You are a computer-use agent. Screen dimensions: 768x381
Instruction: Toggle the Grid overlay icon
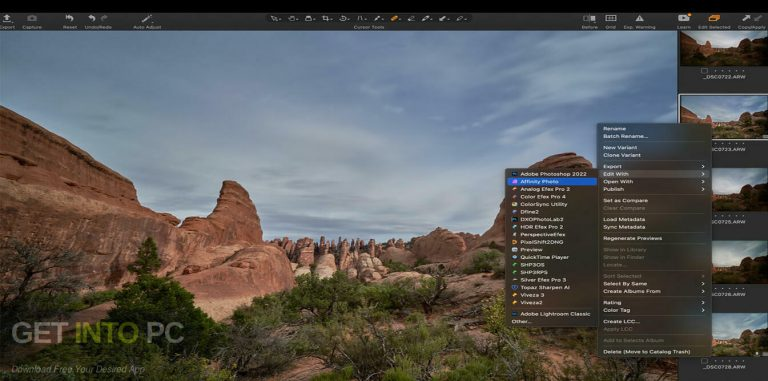(610, 18)
